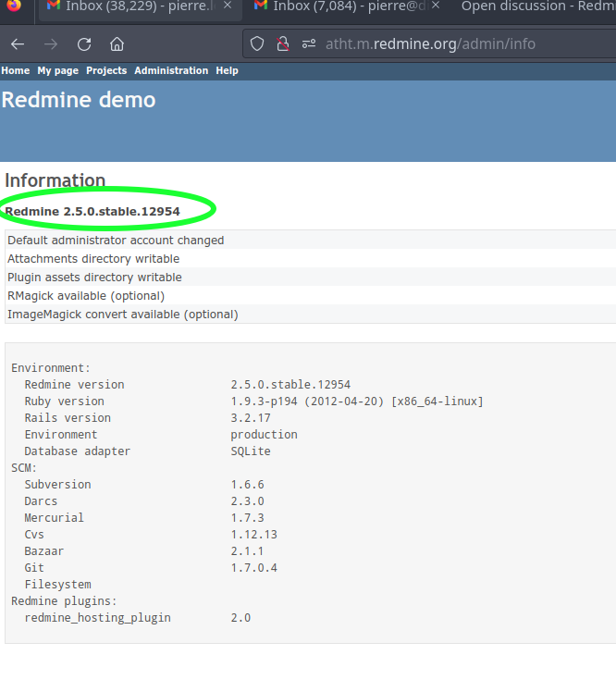Click the Help link in top menu

[227, 70]
